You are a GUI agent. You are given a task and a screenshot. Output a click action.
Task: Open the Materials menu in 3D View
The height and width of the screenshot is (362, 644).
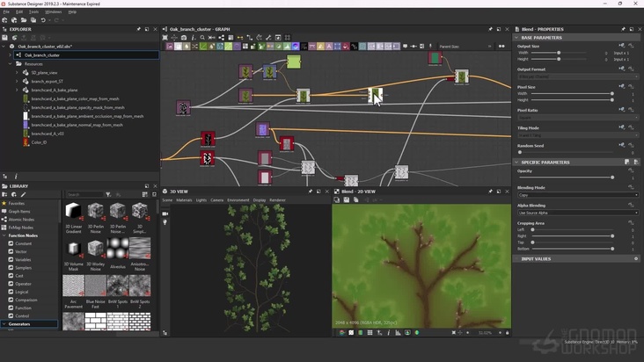(x=184, y=200)
